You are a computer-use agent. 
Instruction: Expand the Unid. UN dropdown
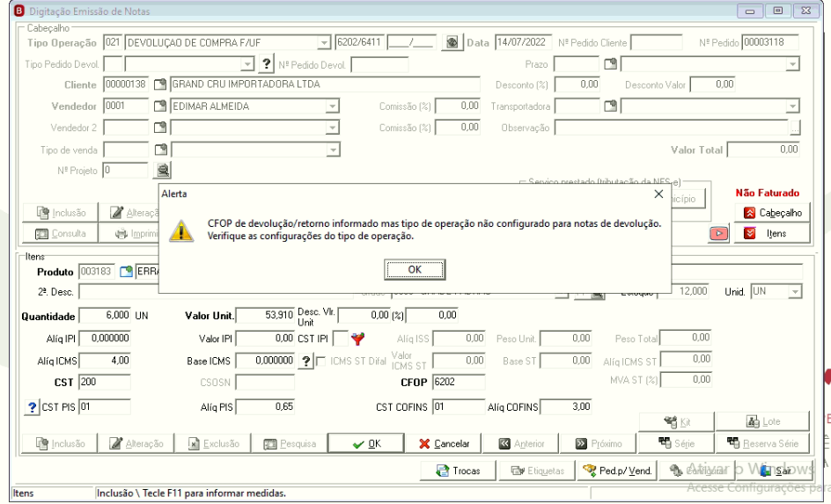(794, 292)
